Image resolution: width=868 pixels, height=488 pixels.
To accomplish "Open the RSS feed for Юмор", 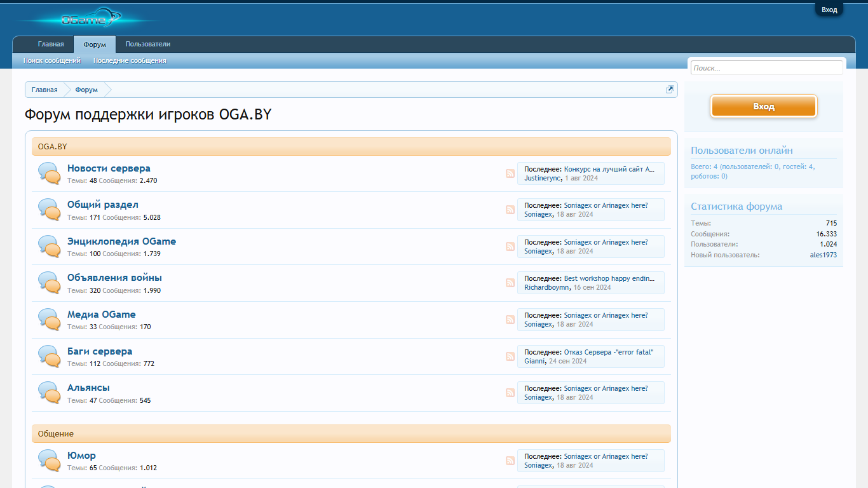I will [x=510, y=461].
